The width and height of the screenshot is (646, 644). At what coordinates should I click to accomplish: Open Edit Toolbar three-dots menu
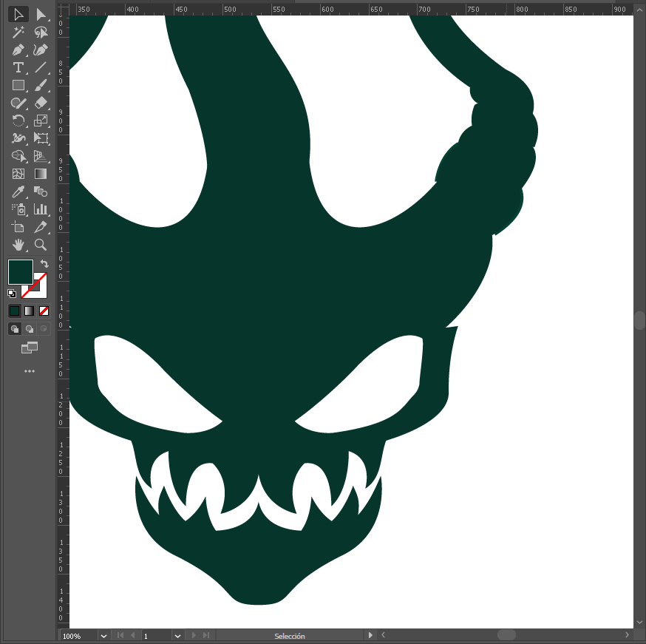pos(30,371)
